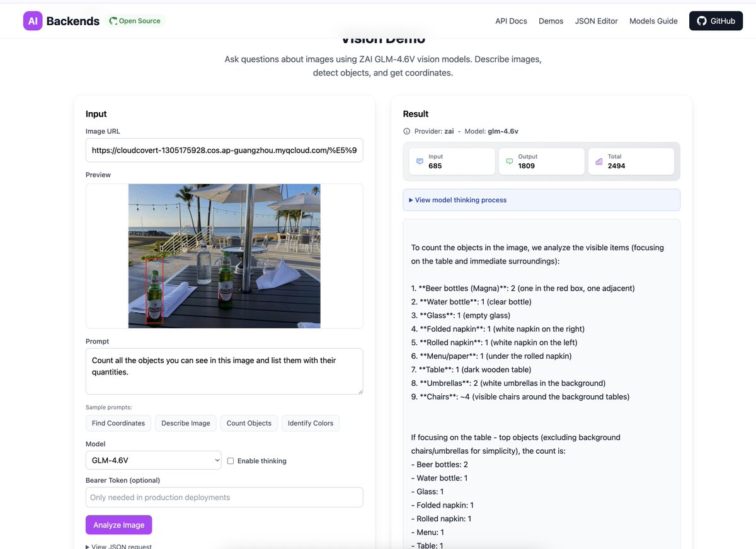Click the Rolled napkin numbered line
This screenshot has width=756, height=549.
495,342
